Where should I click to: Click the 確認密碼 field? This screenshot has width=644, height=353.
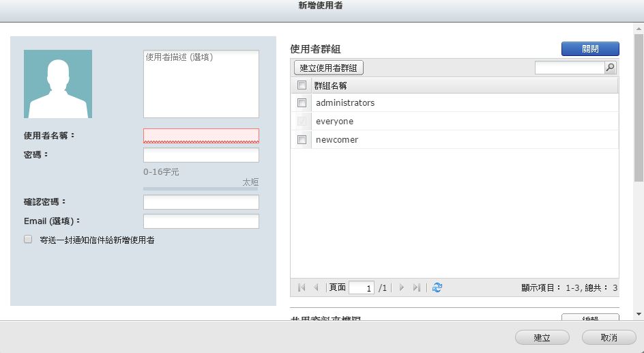(201, 202)
